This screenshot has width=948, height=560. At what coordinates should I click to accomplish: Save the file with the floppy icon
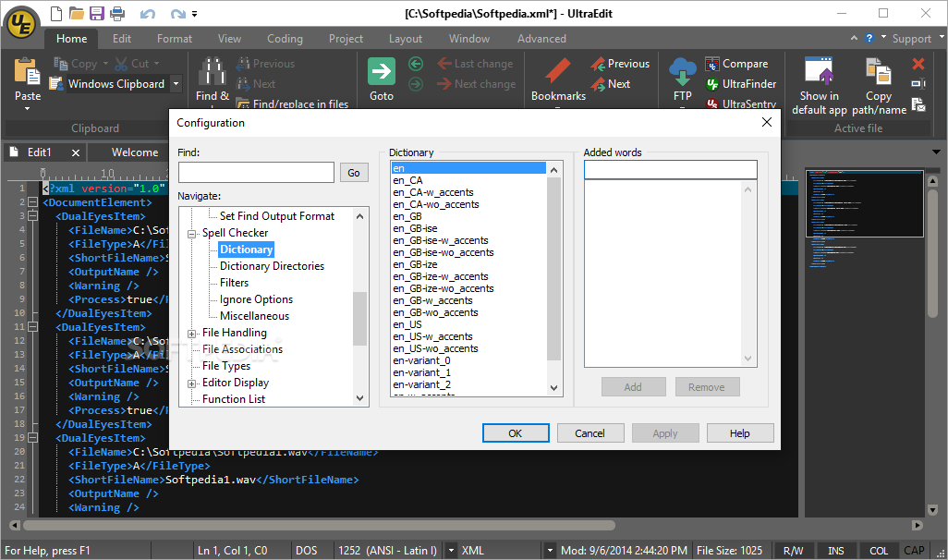click(x=97, y=13)
